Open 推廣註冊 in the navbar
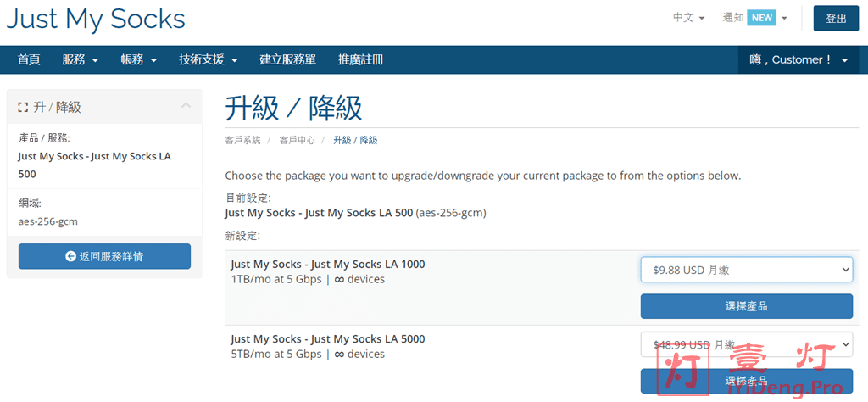868x402 pixels. point(361,60)
